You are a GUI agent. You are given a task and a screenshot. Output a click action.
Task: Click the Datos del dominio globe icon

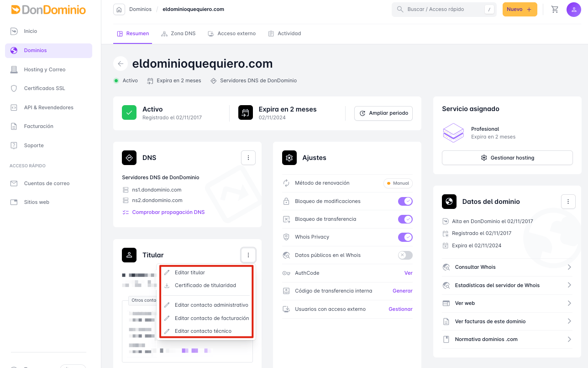click(x=449, y=202)
